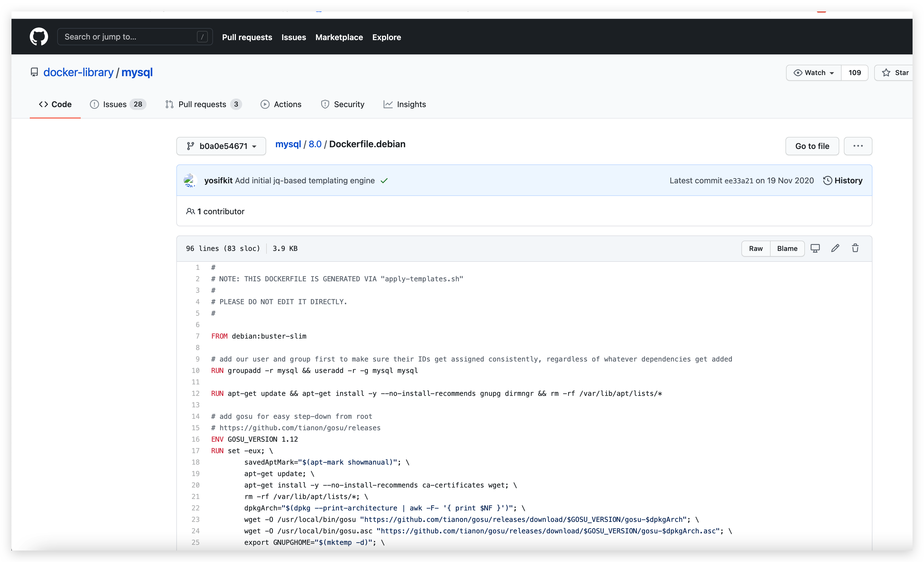Open Explore in top navigation
The width and height of the screenshot is (924, 562).
tap(387, 37)
